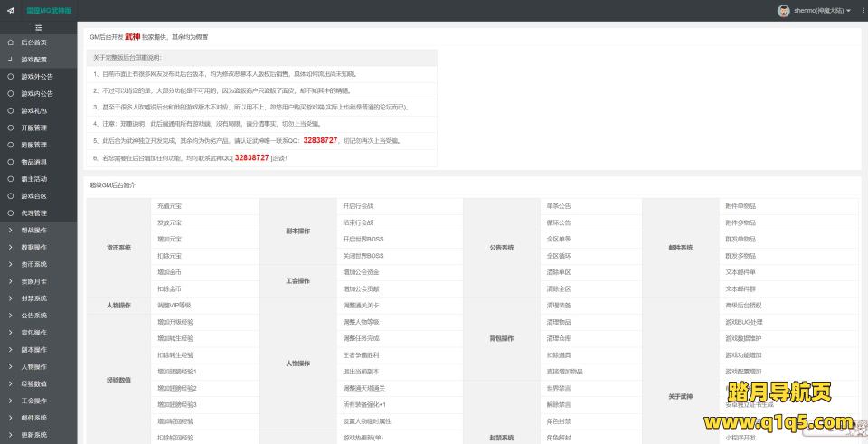Click the circle icon beside 开服管理

pyautogui.click(x=10, y=128)
